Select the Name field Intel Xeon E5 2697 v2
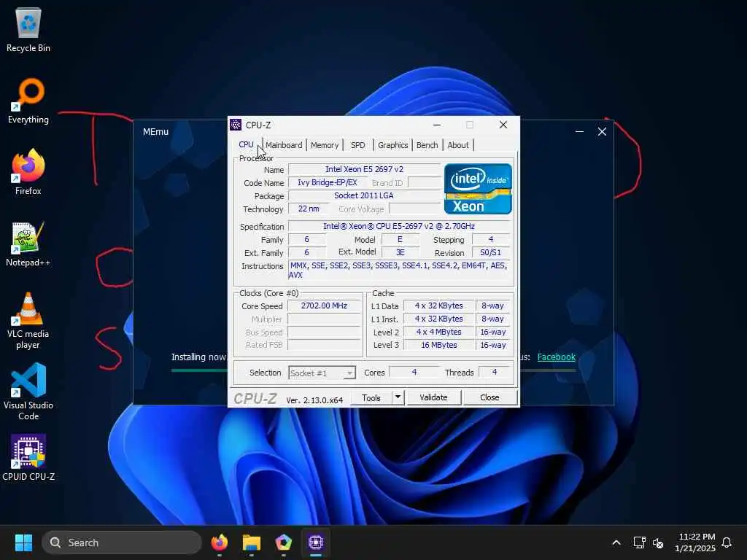The width and height of the screenshot is (747, 560). (x=364, y=169)
